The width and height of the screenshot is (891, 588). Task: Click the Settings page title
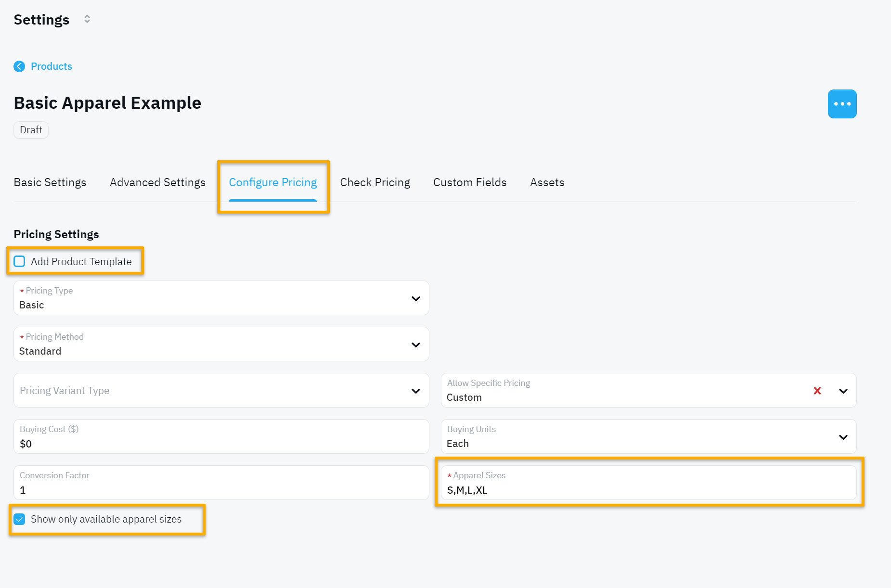(41, 20)
